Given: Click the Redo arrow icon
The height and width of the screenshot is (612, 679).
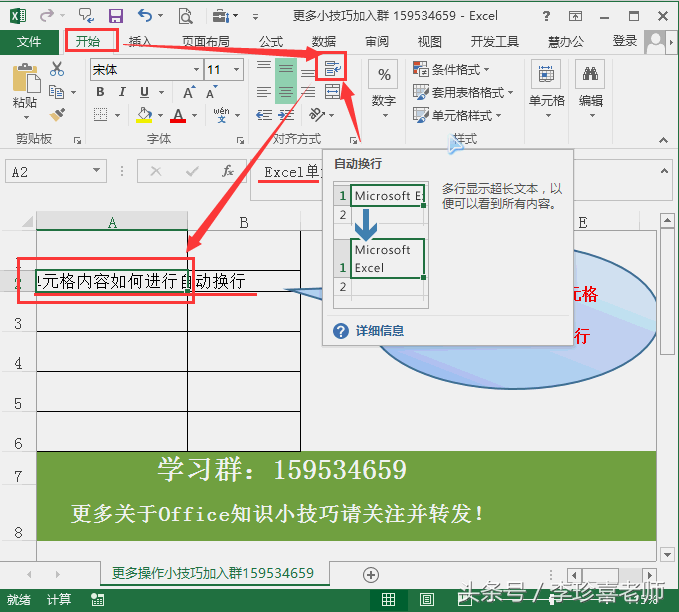Looking at the screenshot, I should [46, 16].
